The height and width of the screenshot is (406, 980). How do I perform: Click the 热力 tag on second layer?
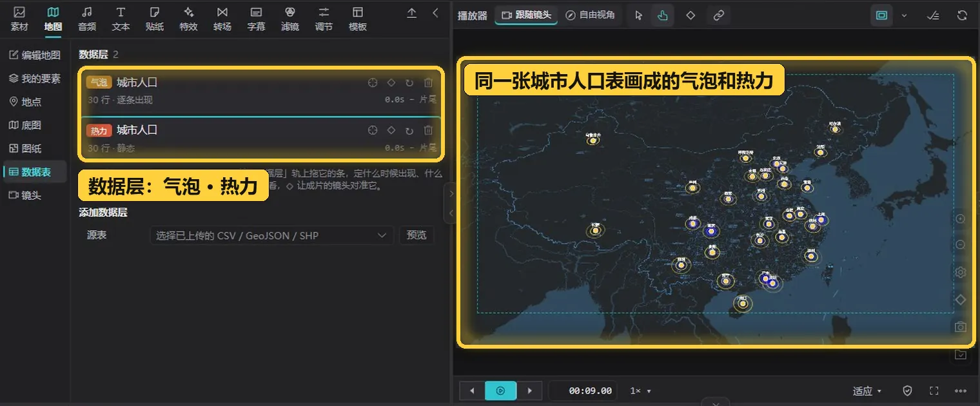[99, 131]
